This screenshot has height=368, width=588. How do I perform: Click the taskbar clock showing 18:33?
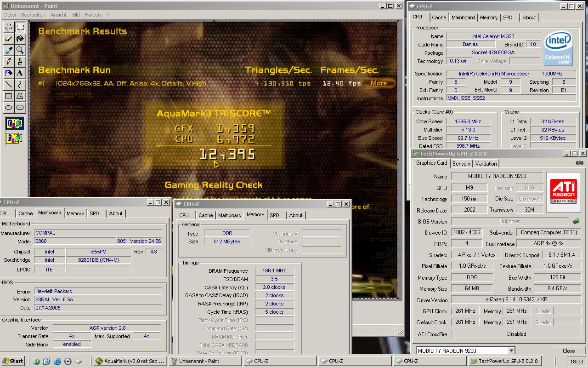[x=576, y=362]
